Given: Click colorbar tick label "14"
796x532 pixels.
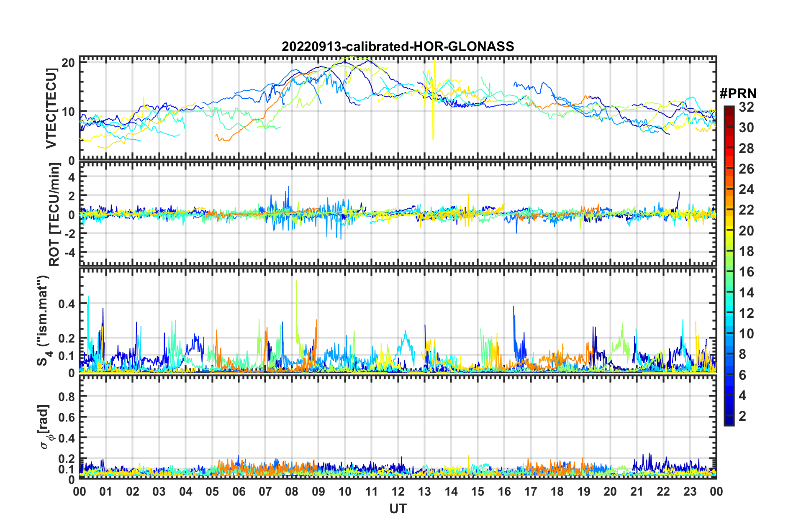Looking at the screenshot, I should click(x=746, y=293).
